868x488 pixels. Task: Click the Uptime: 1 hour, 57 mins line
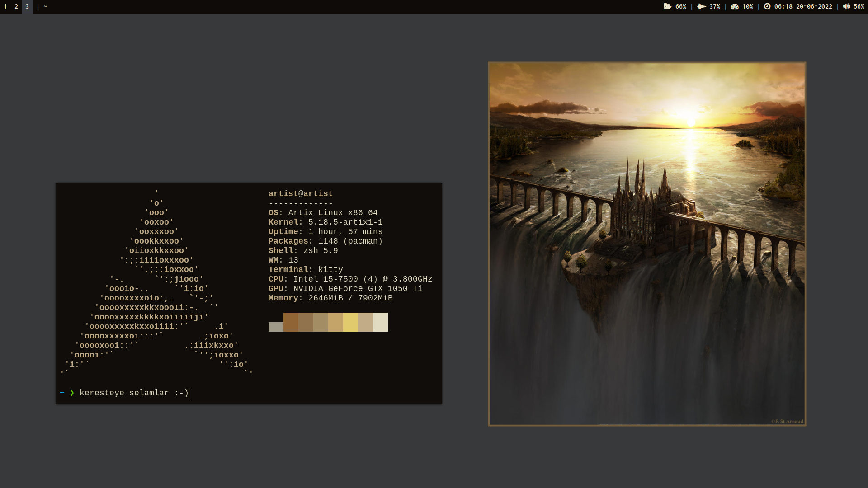325,231
